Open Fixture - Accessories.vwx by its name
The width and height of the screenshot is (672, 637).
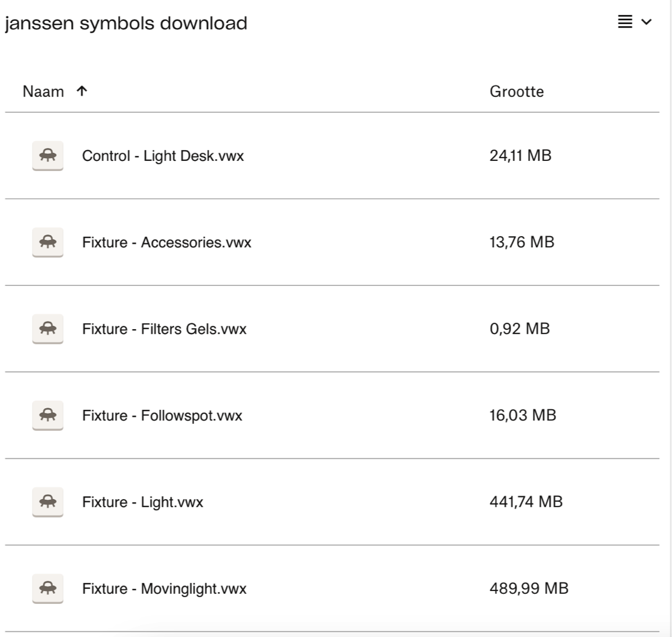click(x=167, y=242)
